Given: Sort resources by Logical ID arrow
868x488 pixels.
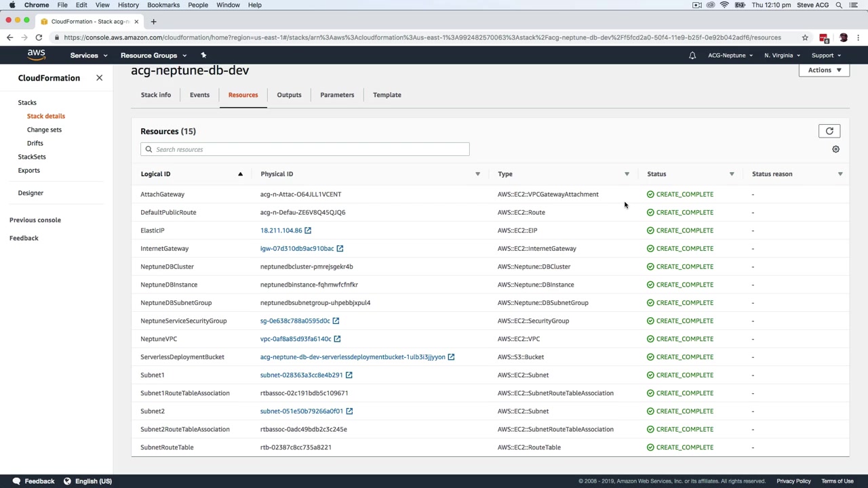Looking at the screenshot, I should [x=240, y=174].
